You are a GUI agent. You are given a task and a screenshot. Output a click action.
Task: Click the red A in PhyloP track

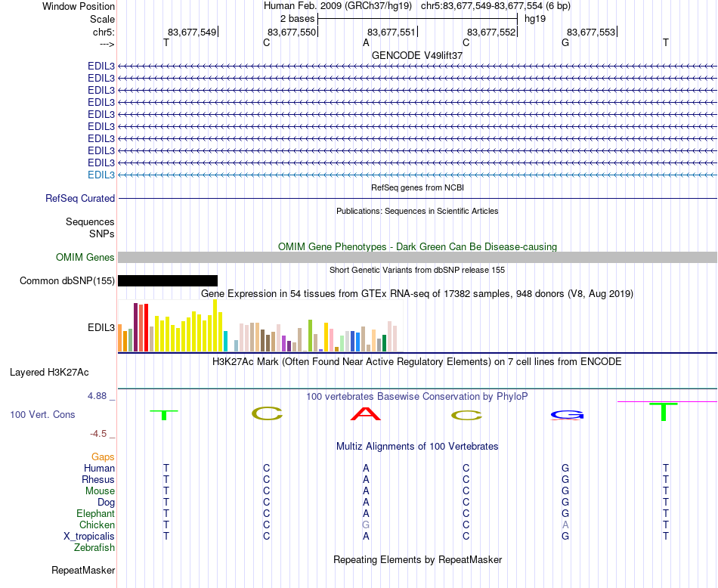click(365, 414)
